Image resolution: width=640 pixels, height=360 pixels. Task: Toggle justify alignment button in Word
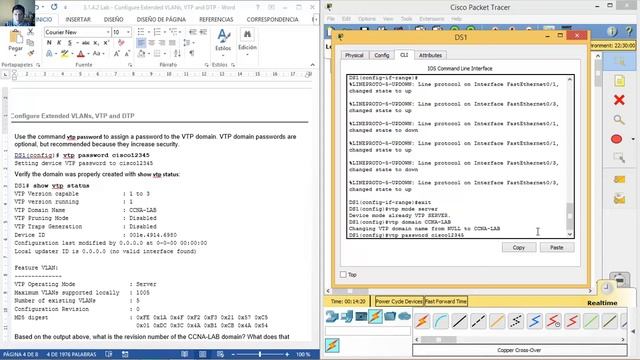(x=172, y=43)
